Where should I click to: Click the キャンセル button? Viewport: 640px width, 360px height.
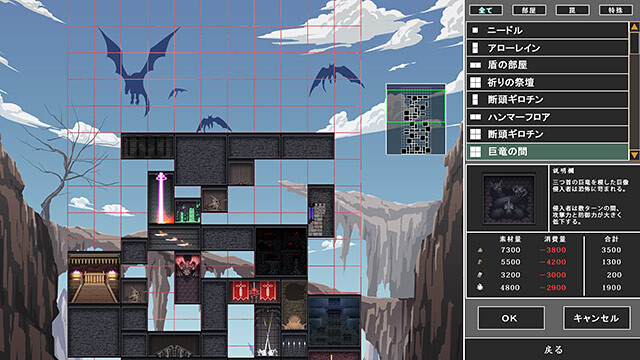[x=596, y=318]
